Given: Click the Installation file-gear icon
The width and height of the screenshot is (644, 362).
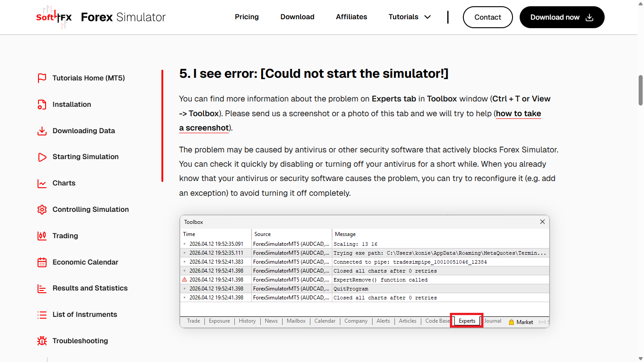Looking at the screenshot, I should click(x=42, y=105).
